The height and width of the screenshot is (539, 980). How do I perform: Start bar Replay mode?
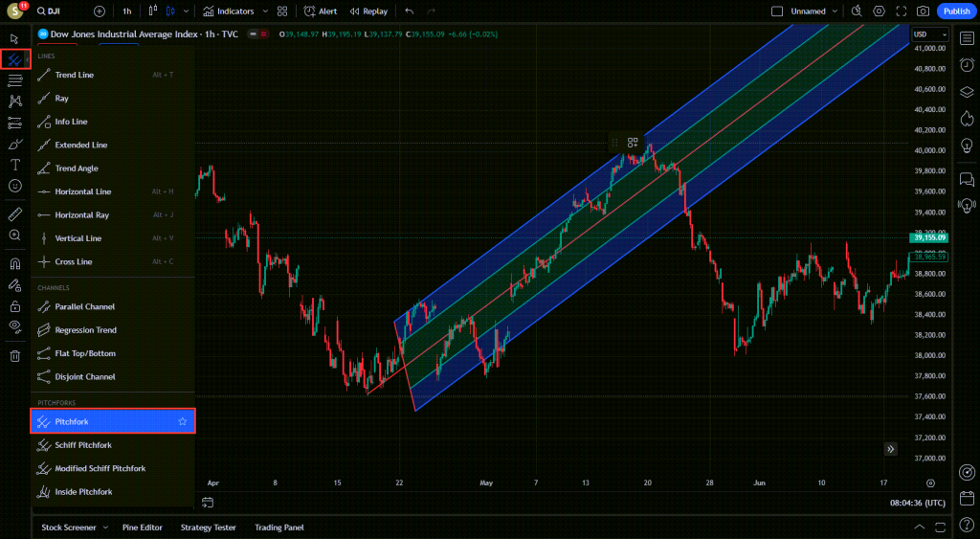pyautogui.click(x=368, y=11)
